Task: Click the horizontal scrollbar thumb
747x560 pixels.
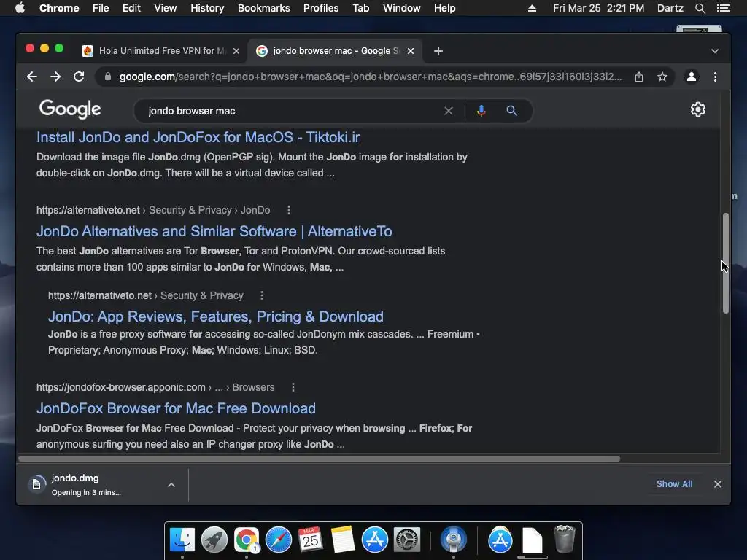Action: (x=320, y=459)
